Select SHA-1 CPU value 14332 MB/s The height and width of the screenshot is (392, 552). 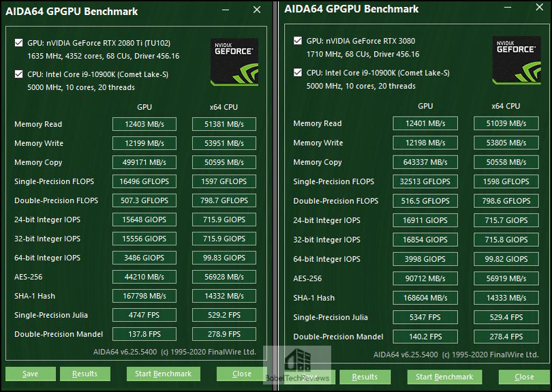coord(224,296)
